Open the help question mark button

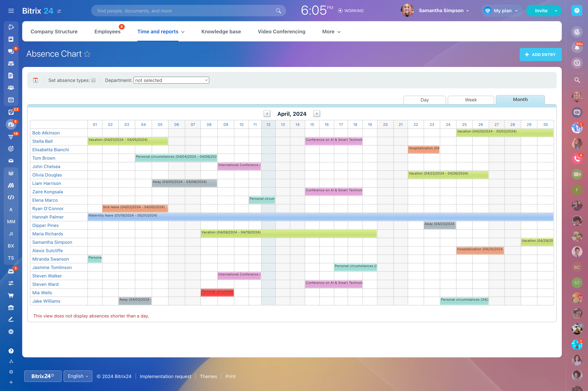577,10
